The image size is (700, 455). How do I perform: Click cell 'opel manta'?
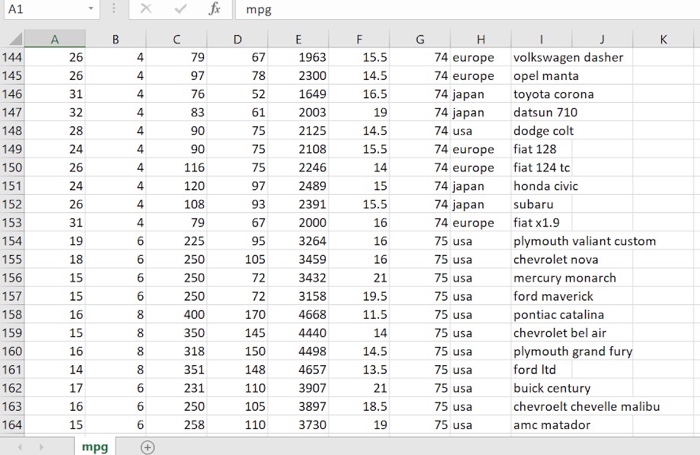tap(546, 75)
